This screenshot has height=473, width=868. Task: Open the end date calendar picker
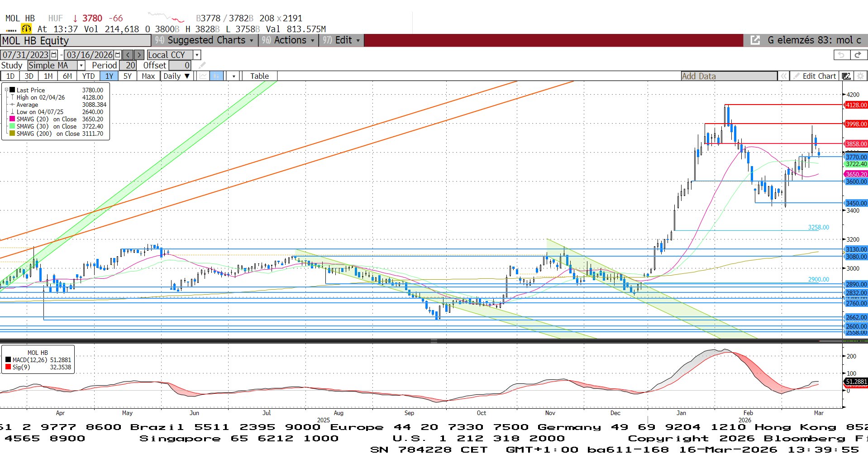coord(118,55)
